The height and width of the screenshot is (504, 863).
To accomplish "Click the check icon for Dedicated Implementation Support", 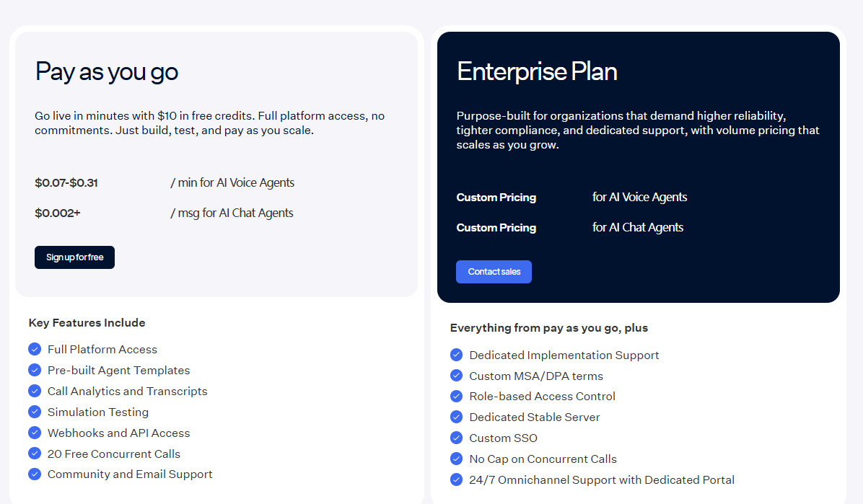I will [x=456, y=355].
